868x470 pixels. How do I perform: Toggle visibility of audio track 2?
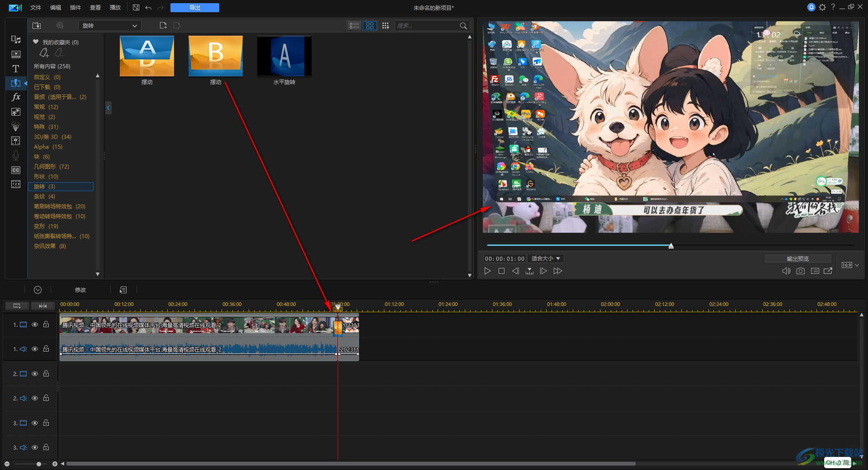pyautogui.click(x=35, y=398)
